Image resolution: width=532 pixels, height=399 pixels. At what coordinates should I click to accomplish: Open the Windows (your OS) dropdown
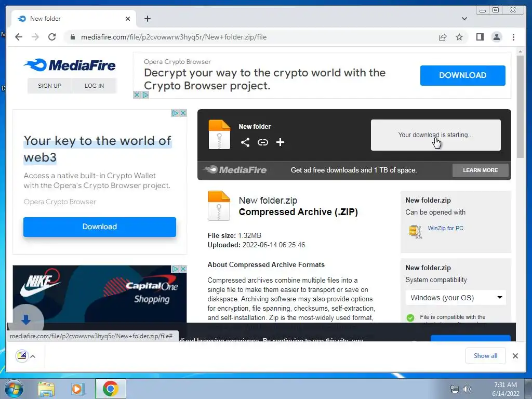pos(456,298)
